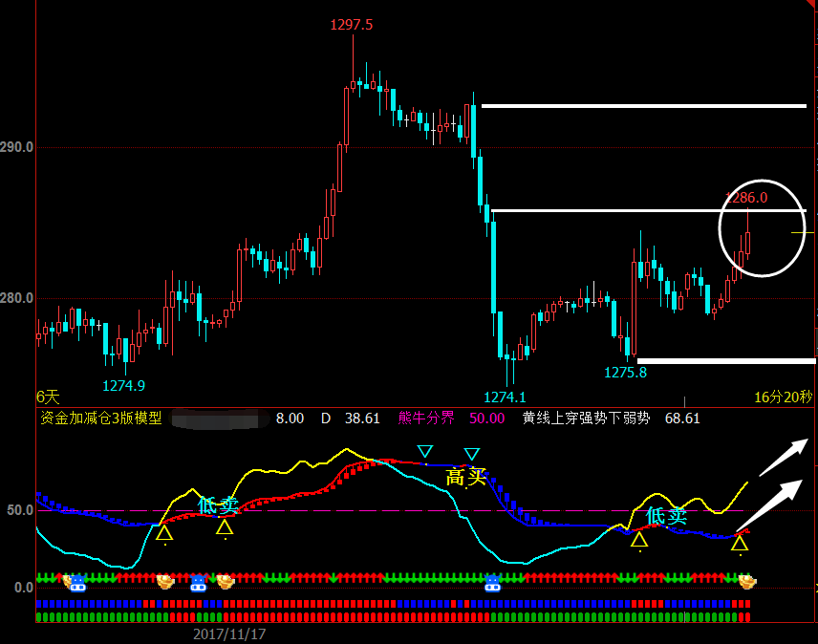The height and width of the screenshot is (644, 818).
Task: Click the 16分20秒 countdown label
Action: [x=784, y=397]
